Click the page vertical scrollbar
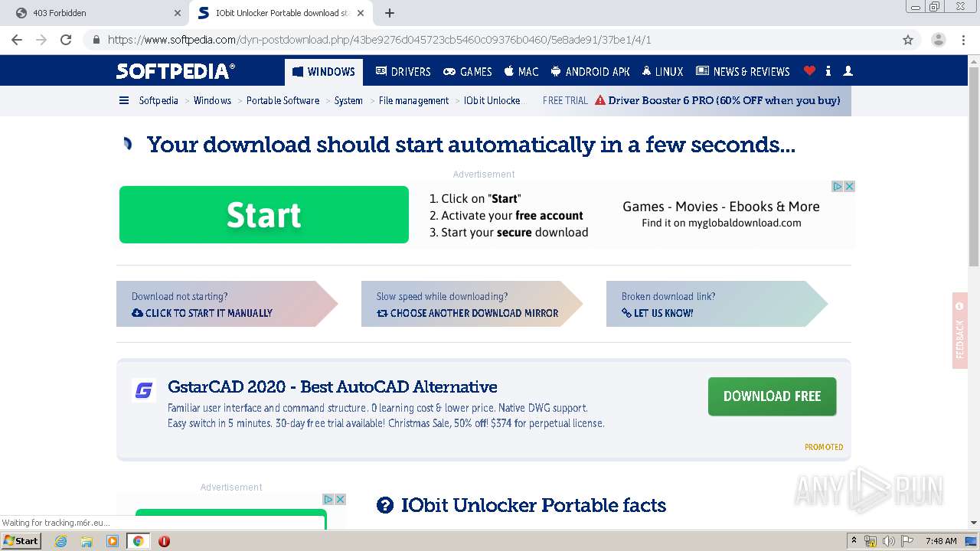Image resolution: width=980 pixels, height=551 pixels. click(973, 167)
